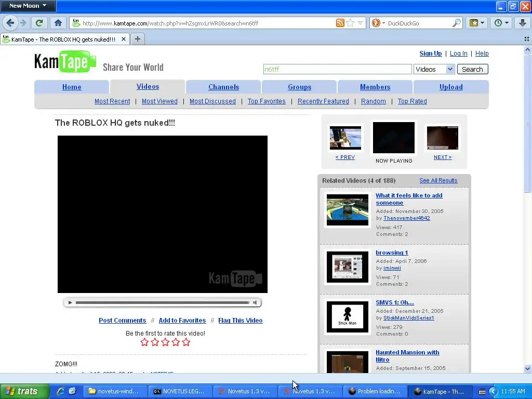The width and height of the screenshot is (532, 399).
Task: Go to the Upload tab
Action: [451, 87]
